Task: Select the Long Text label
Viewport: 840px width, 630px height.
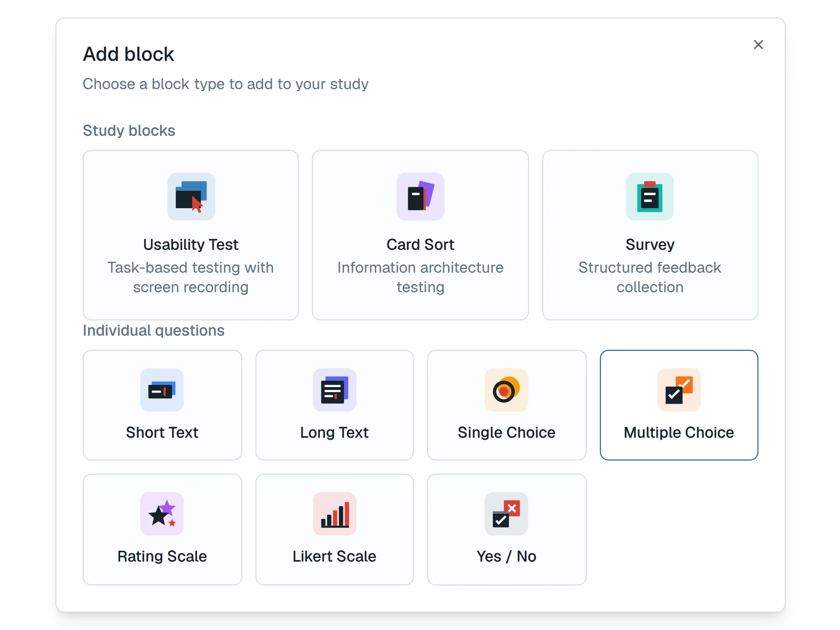Action: pyautogui.click(x=334, y=432)
